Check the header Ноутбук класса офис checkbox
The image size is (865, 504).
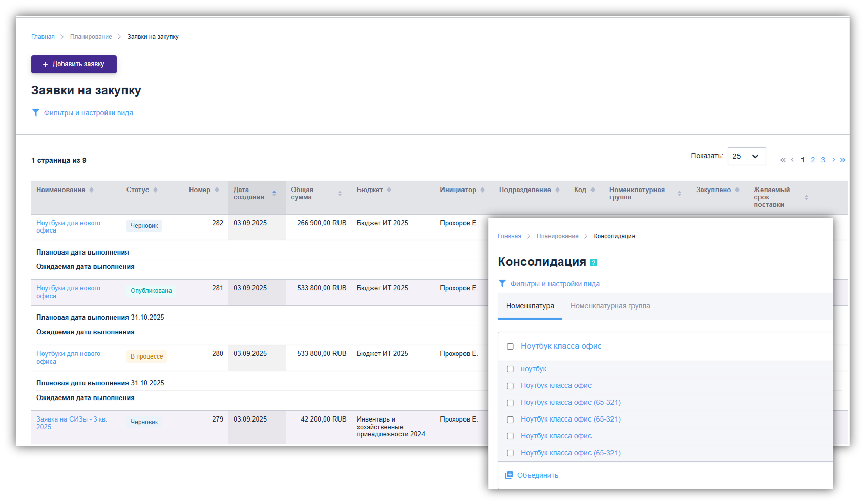click(x=510, y=347)
